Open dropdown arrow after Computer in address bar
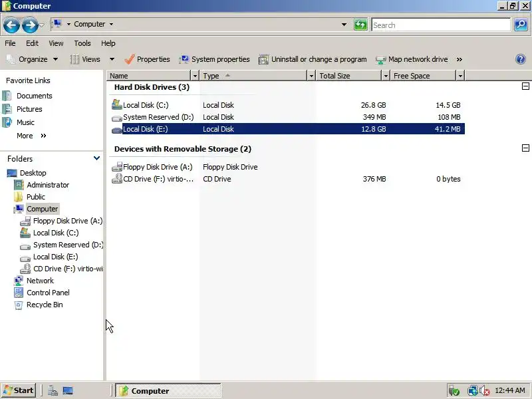The height and width of the screenshot is (399, 532). (111, 24)
